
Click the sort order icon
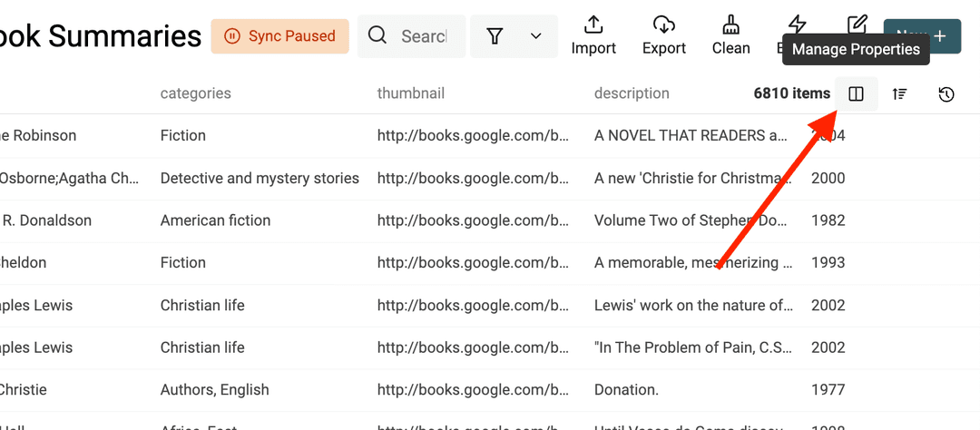point(899,93)
